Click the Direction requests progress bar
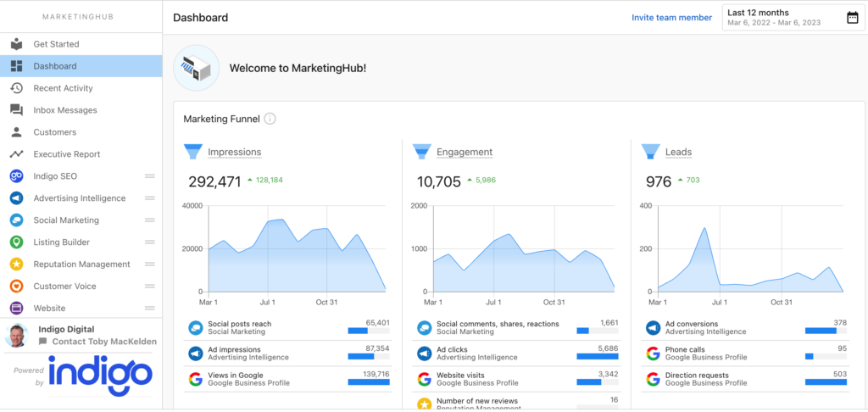 (826, 382)
